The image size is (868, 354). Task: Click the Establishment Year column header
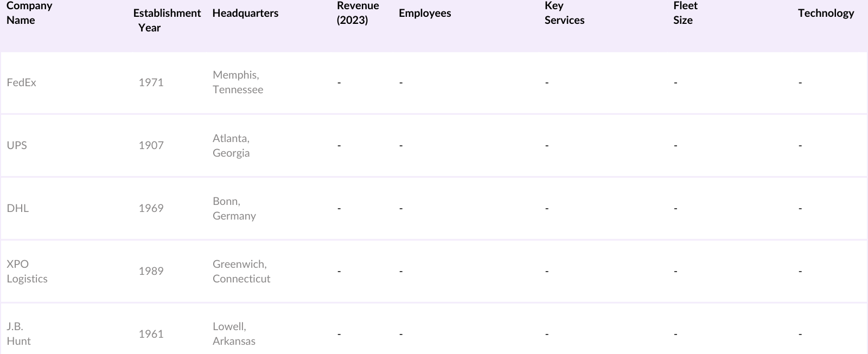pyautogui.click(x=167, y=20)
